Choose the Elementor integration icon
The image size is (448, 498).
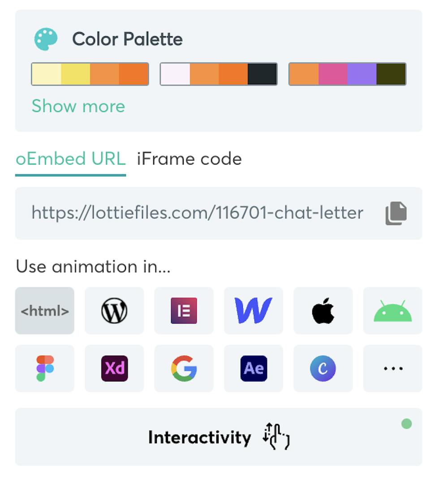tap(184, 311)
